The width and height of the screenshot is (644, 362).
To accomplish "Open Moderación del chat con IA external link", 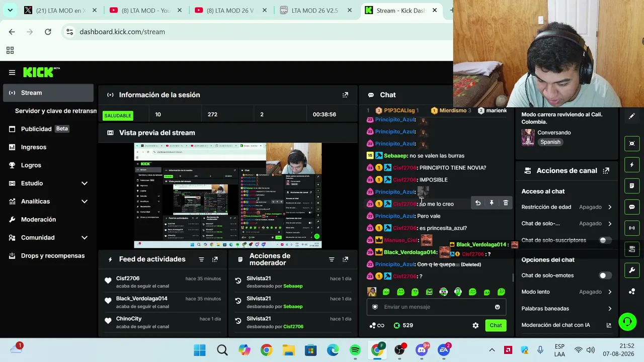I will pos(609,325).
